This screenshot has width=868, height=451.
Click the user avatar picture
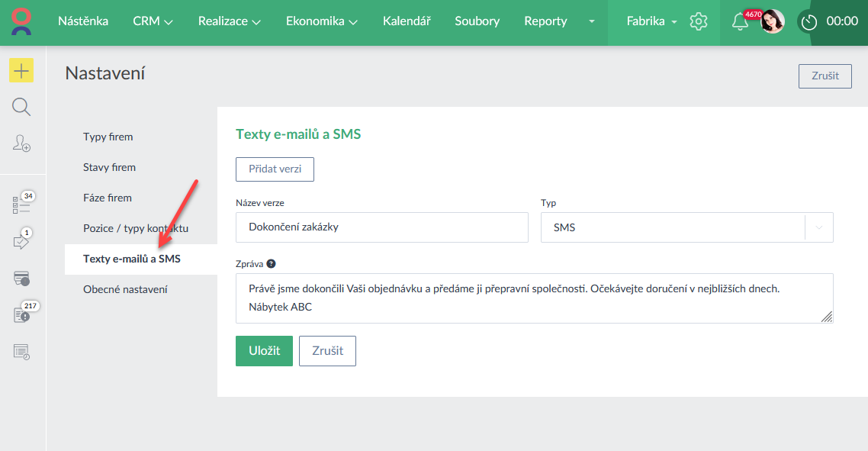point(773,21)
